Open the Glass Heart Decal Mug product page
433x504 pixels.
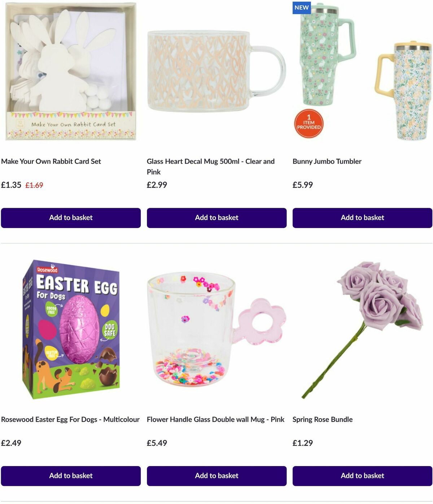(x=210, y=161)
